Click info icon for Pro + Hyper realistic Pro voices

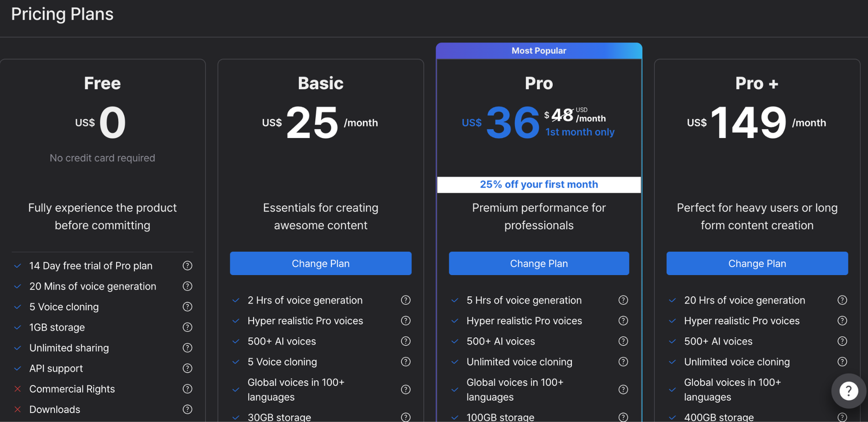(842, 320)
